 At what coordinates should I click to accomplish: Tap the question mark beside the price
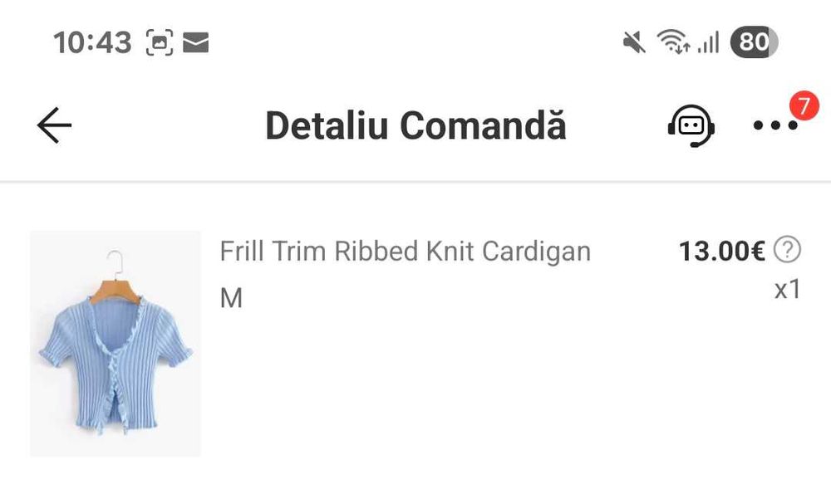point(787,249)
